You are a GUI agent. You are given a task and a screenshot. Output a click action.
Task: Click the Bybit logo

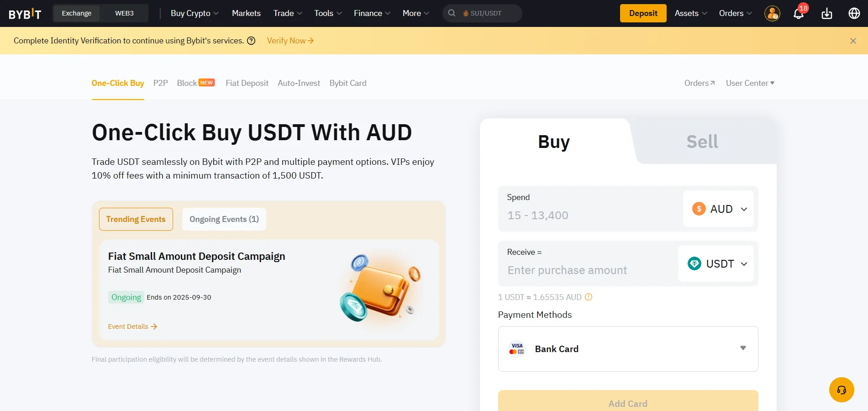point(25,13)
